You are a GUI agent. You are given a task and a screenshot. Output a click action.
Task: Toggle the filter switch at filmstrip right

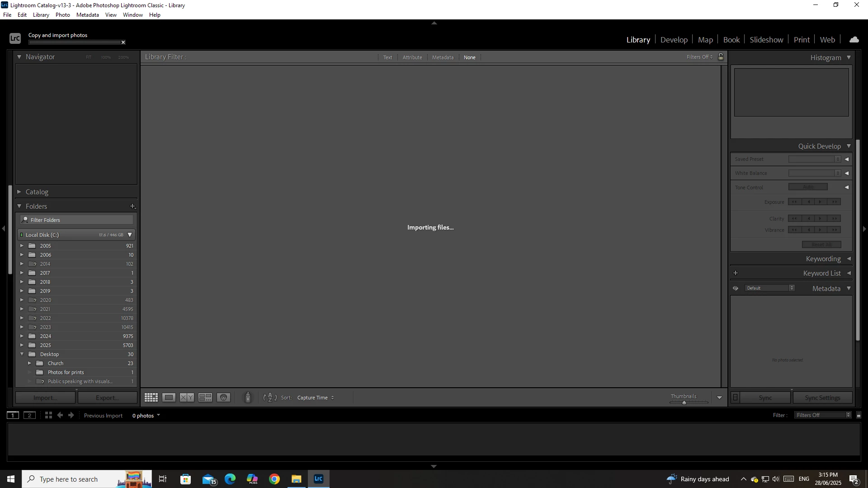(x=859, y=415)
